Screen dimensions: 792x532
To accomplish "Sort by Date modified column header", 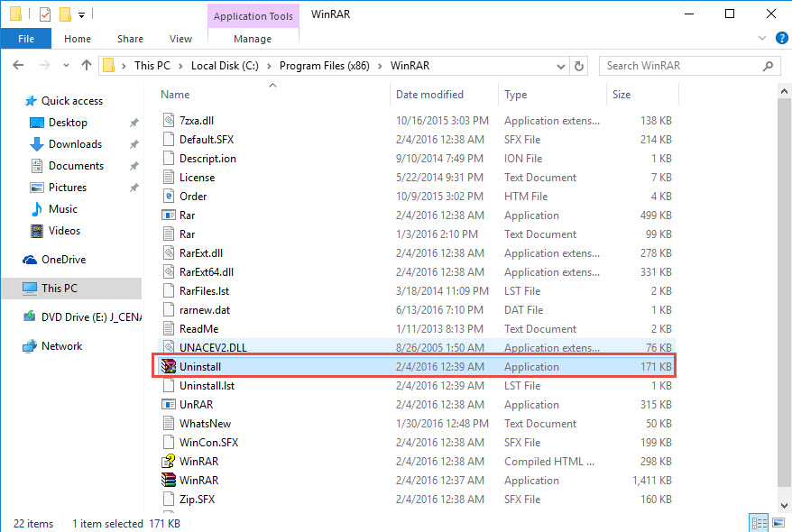I will tap(429, 95).
